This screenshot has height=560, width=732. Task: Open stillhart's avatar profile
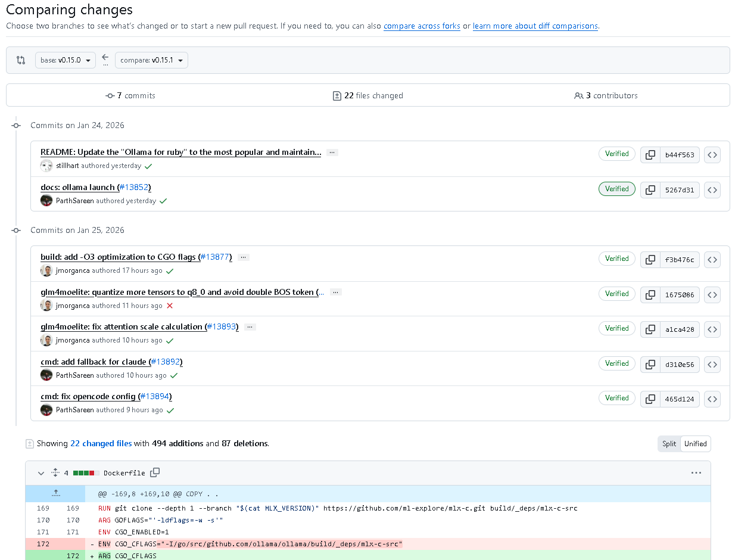pyautogui.click(x=46, y=166)
